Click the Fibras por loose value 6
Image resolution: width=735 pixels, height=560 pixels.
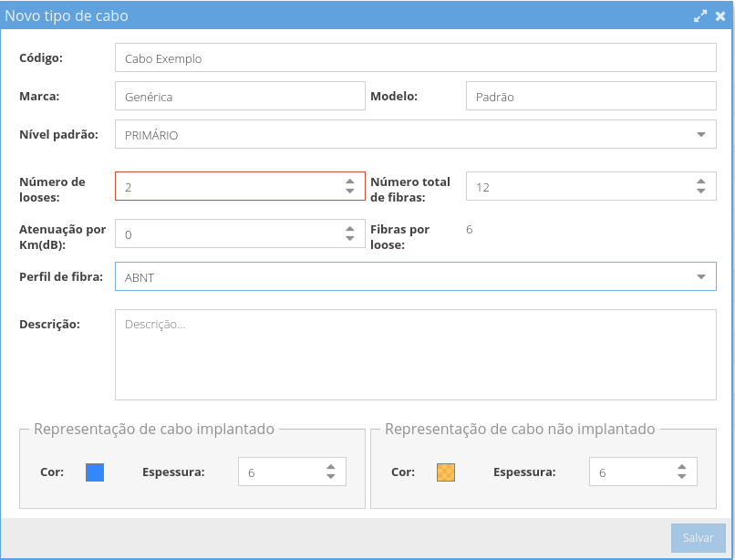coord(470,229)
